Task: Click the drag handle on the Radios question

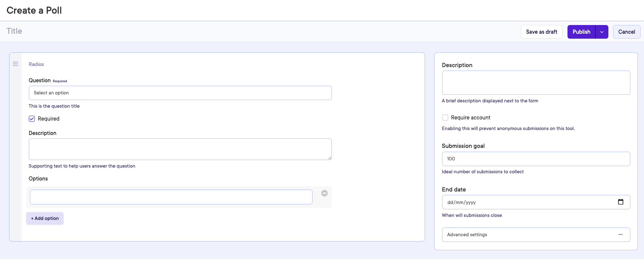Action: (x=16, y=64)
